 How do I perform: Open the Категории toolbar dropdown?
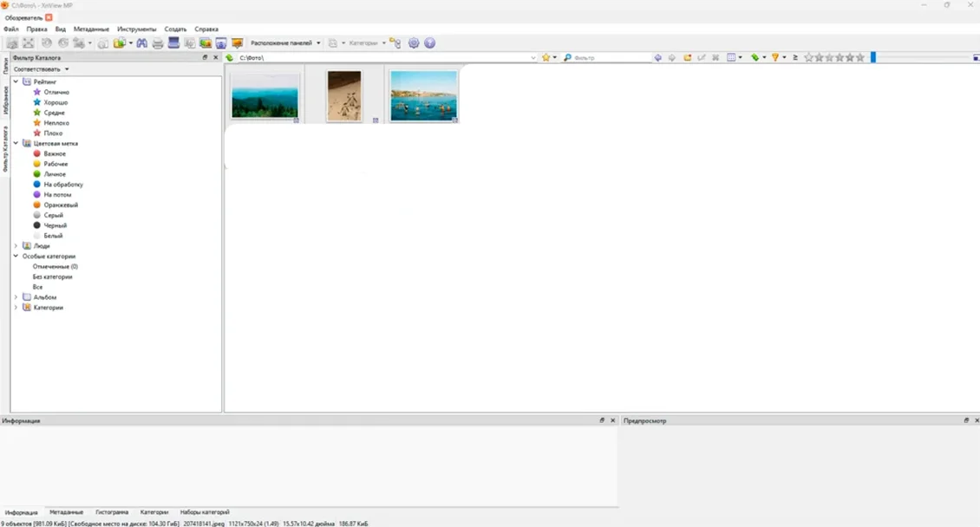pyautogui.click(x=367, y=43)
